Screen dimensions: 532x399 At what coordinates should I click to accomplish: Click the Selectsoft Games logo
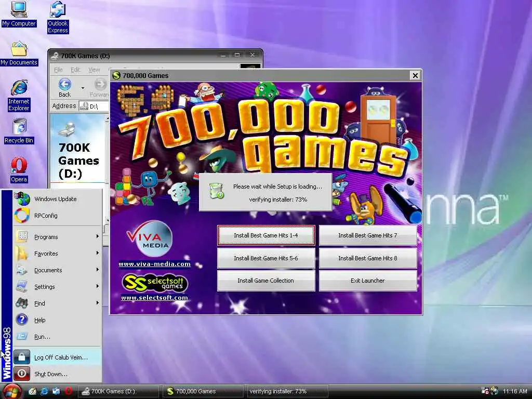point(154,283)
